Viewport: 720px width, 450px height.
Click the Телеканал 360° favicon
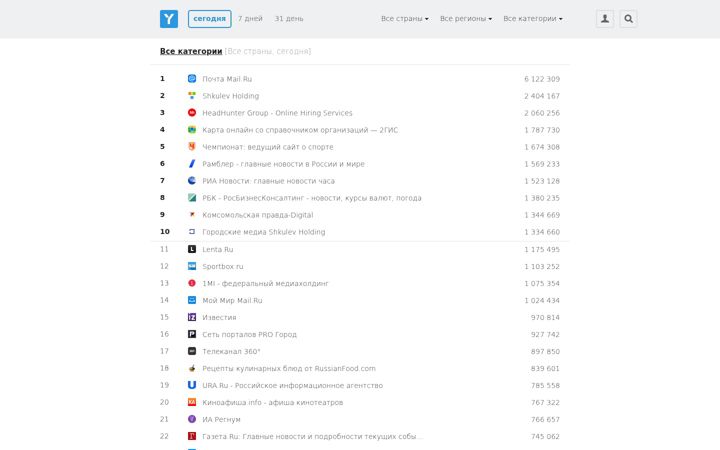192,351
